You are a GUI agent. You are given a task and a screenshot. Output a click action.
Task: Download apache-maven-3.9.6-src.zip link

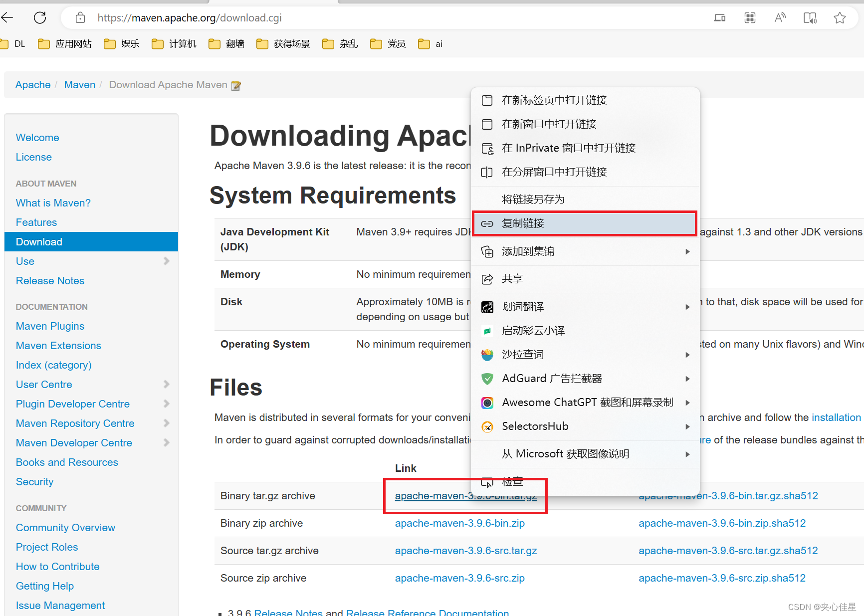(460, 578)
